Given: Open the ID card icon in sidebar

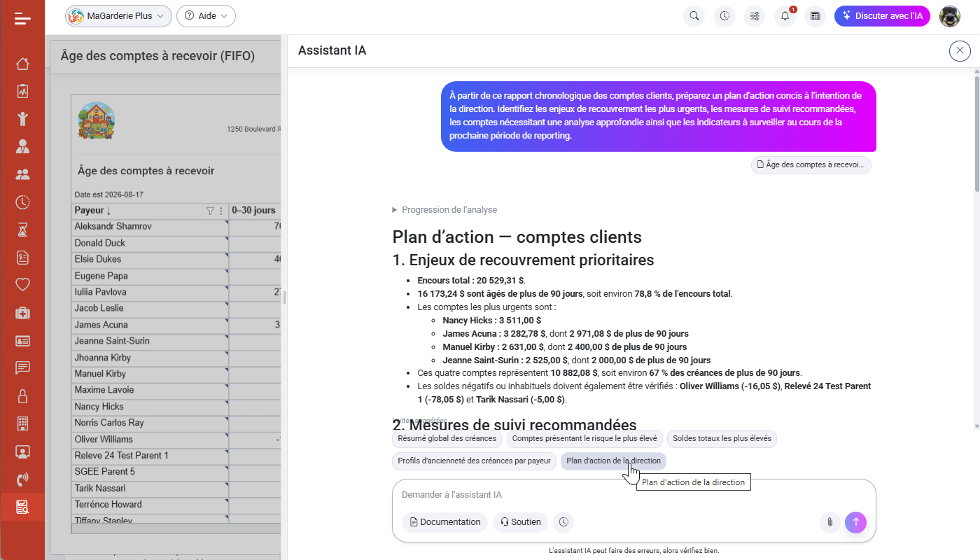Looking at the screenshot, I should [x=22, y=340].
